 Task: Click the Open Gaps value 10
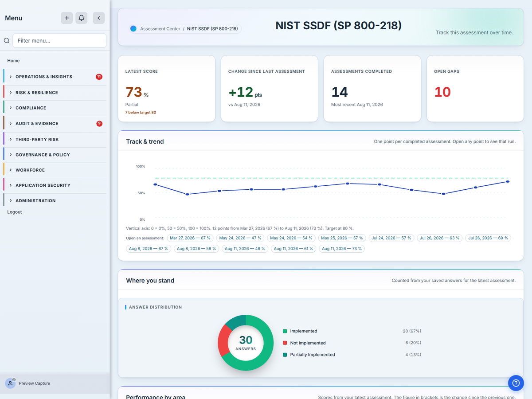click(442, 92)
